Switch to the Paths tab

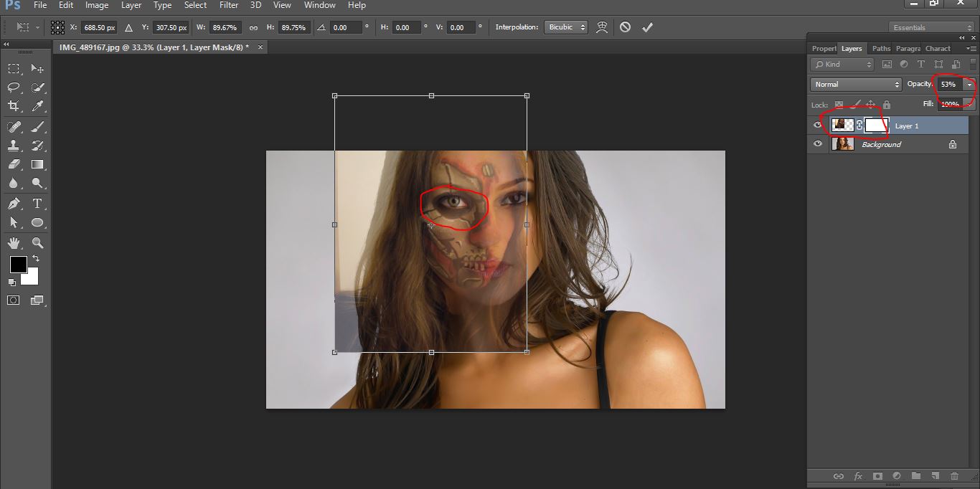(x=881, y=49)
